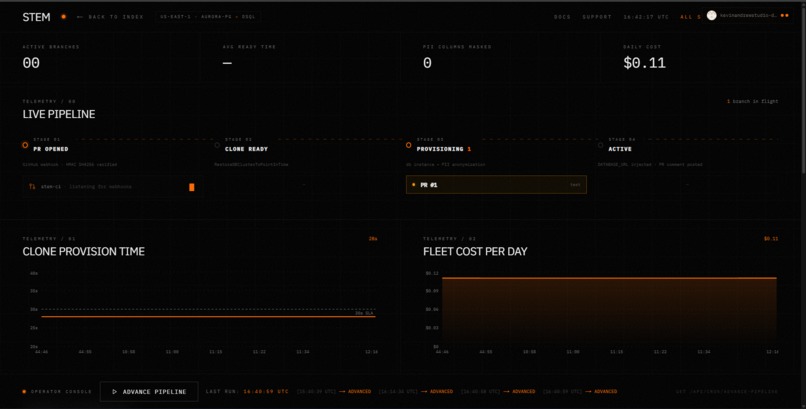This screenshot has width=806, height=409.
Task: Open the Docs link
Action: 562,17
